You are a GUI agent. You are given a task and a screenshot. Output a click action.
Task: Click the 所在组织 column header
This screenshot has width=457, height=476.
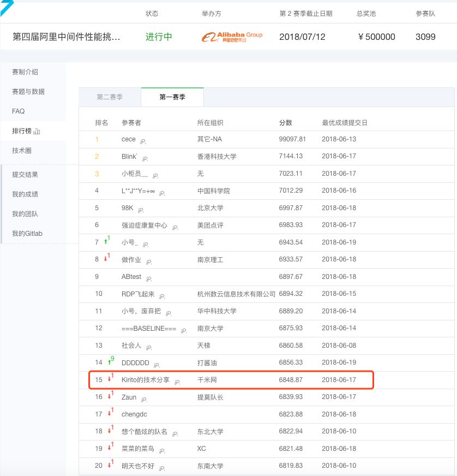coord(210,123)
